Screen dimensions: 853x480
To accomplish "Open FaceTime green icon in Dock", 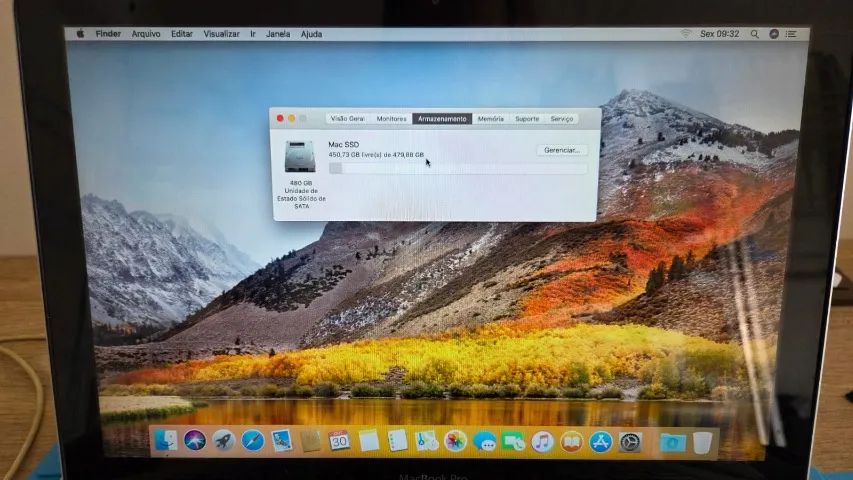I will [x=513, y=442].
